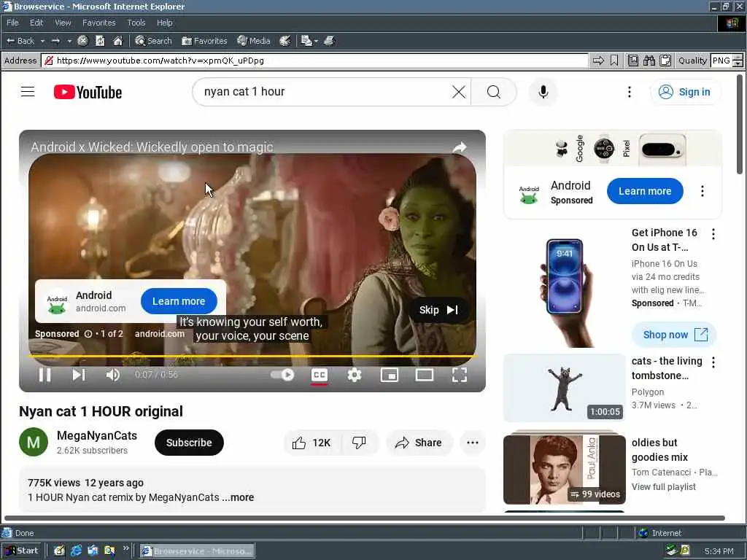Screen dimensions: 747x560
Task: Dislike the video
Action: (x=359, y=443)
